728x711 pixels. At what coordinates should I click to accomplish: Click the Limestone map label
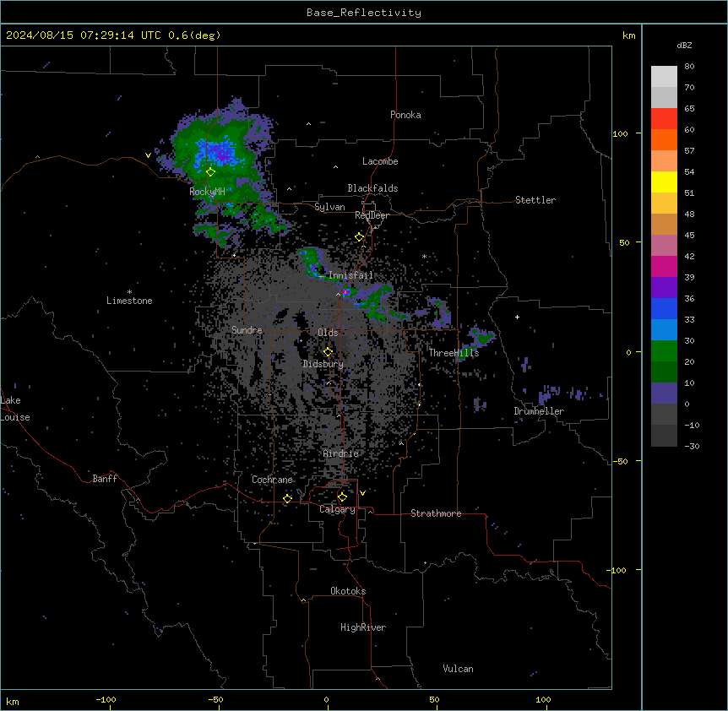129,301
